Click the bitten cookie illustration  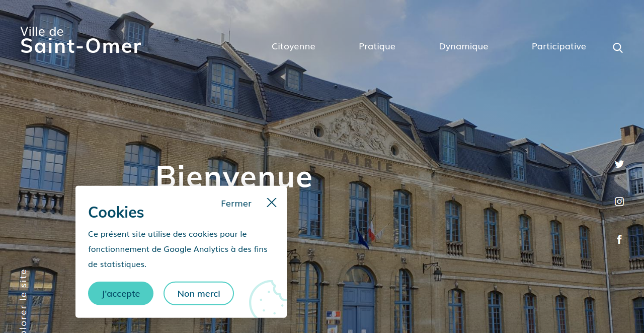pyautogui.click(x=268, y=299)
